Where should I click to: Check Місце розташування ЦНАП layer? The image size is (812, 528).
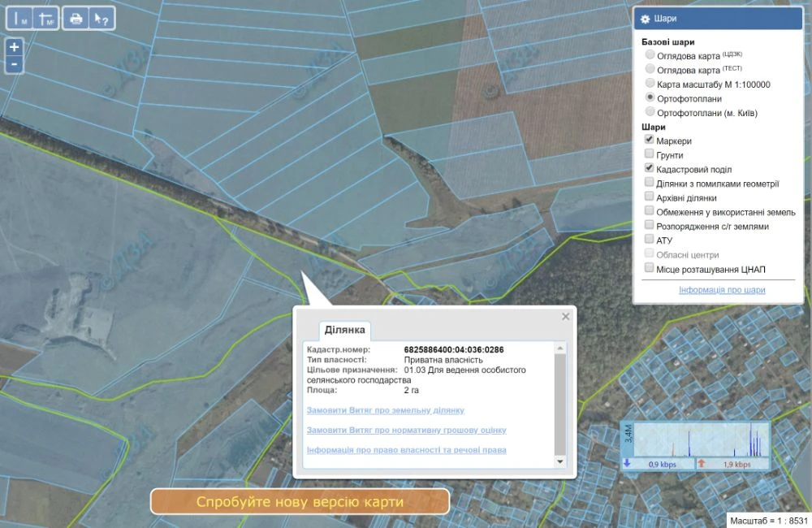point(649,268)
